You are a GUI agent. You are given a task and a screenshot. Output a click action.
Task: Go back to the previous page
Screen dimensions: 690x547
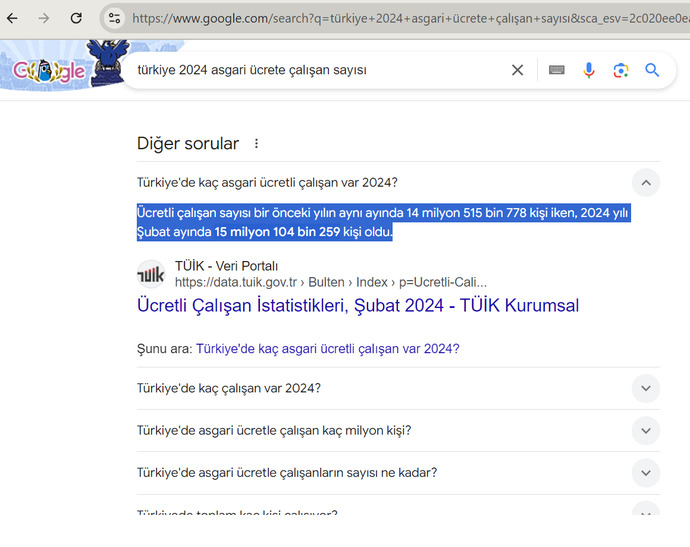coord(12,18)
